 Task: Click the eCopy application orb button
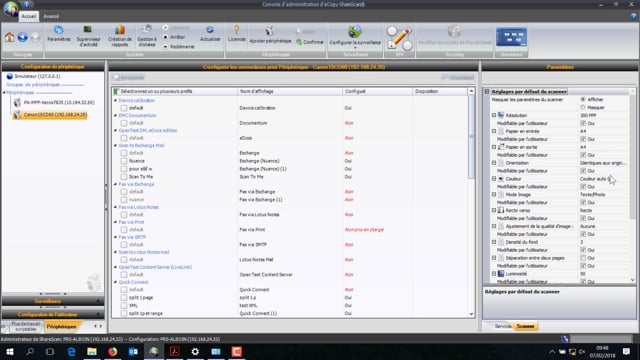coord(11,8)
